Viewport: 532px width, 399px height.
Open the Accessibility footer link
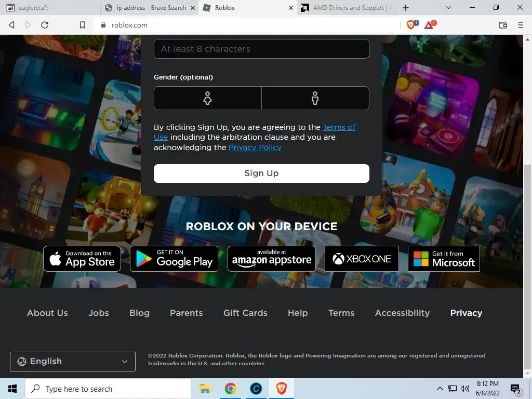[403, 313]
